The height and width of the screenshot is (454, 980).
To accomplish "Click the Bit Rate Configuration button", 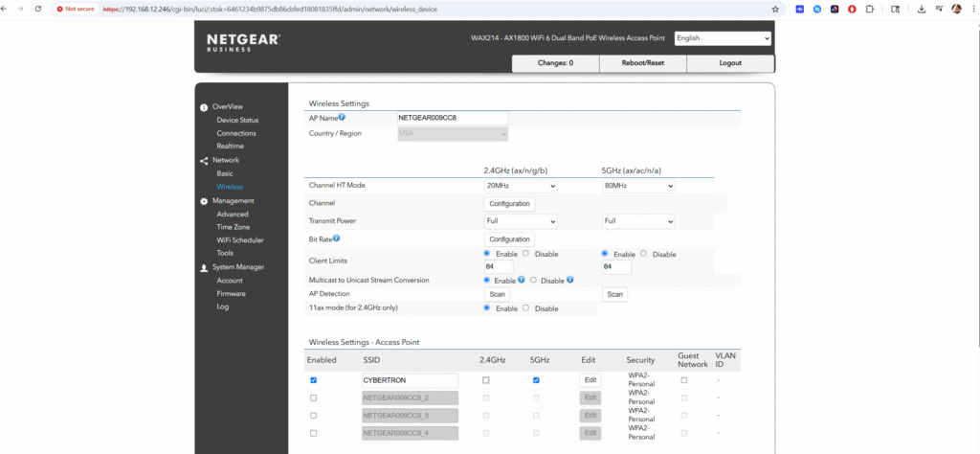I will [x=509, y=239].
